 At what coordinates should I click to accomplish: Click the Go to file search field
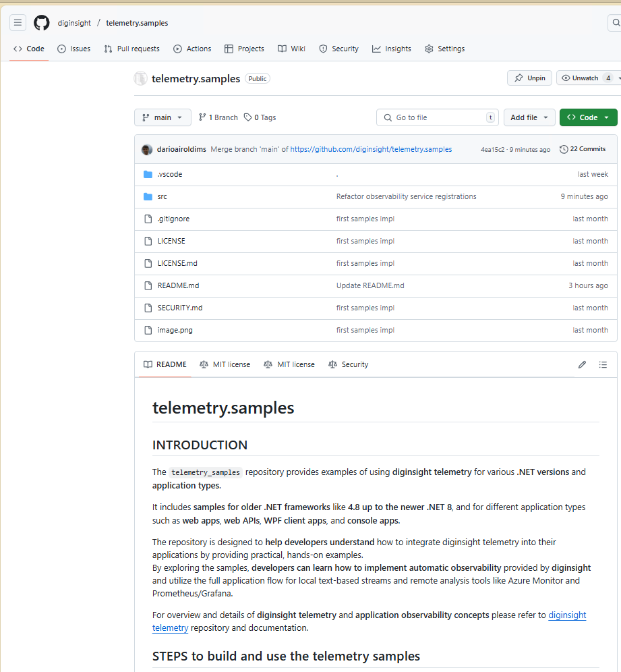[x=437, y=117]
